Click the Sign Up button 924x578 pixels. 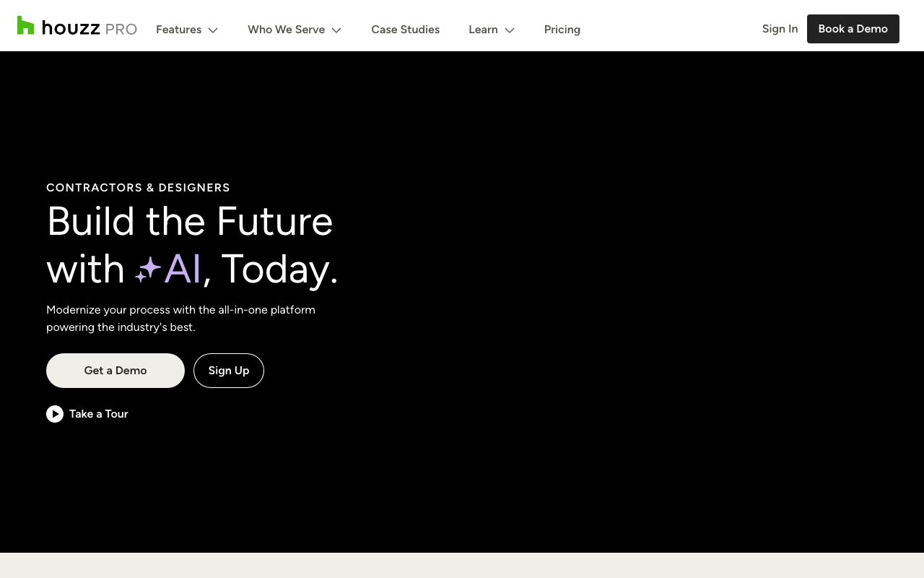pos(229,371)
